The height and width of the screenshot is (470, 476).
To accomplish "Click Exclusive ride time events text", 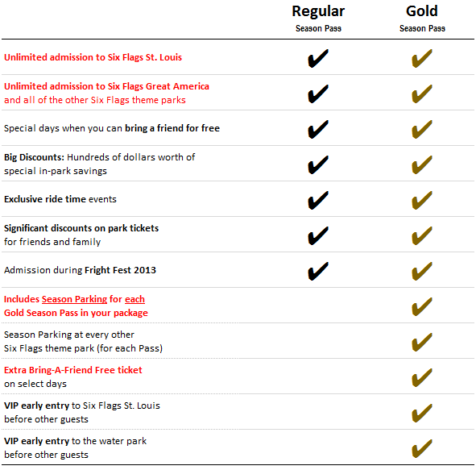I will tap(60, 199).
